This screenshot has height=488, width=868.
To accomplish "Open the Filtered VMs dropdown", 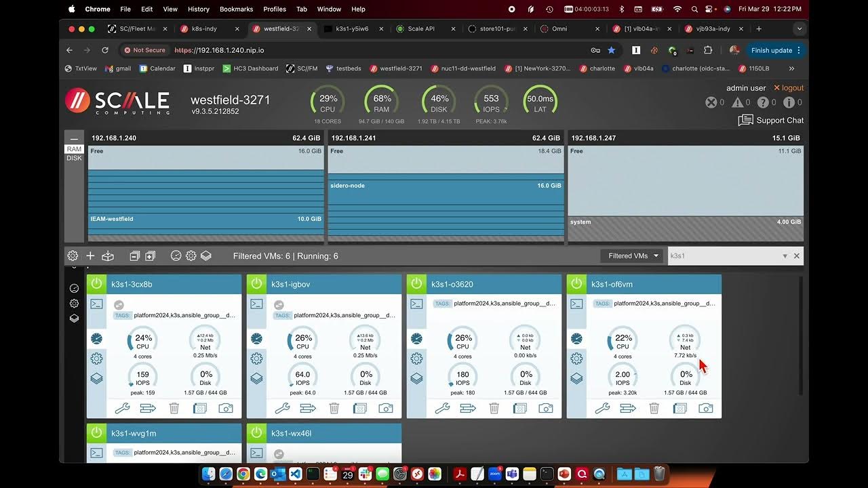I will coord(633,256).
